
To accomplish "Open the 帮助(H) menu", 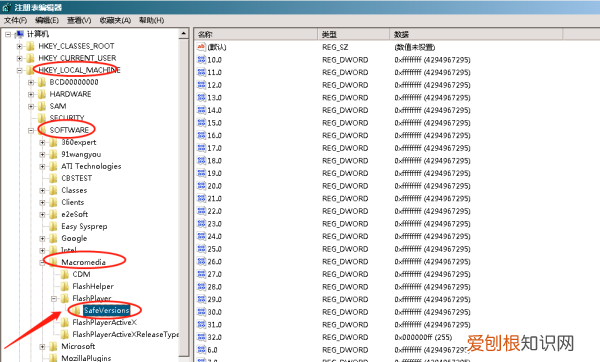I will click(152, 20).
